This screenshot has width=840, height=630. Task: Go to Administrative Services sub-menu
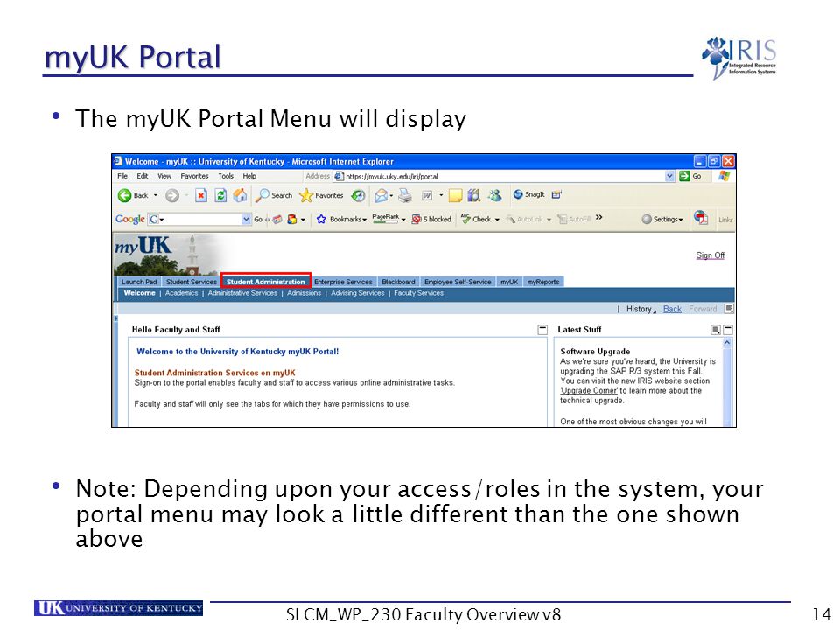pos(242,293)
